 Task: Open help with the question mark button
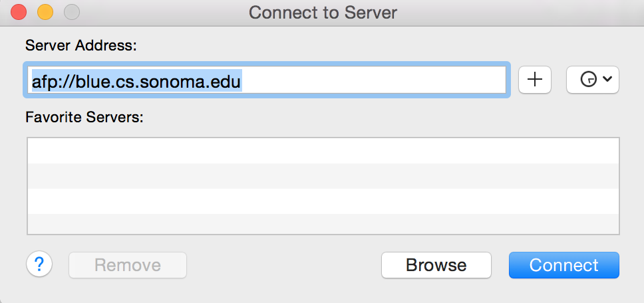(x=39, y=265)
